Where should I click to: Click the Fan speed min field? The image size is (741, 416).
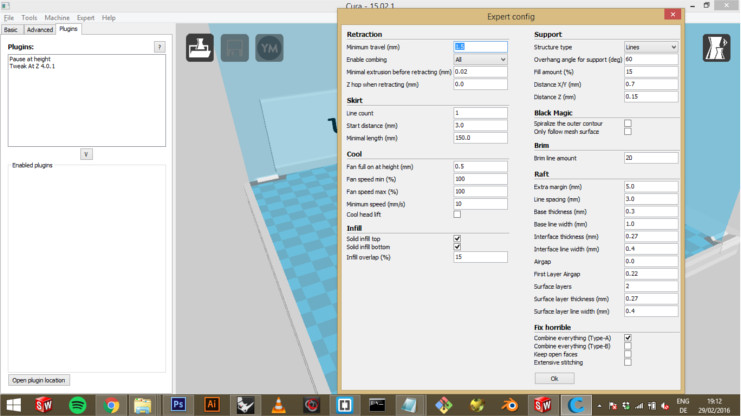[480, 179]
